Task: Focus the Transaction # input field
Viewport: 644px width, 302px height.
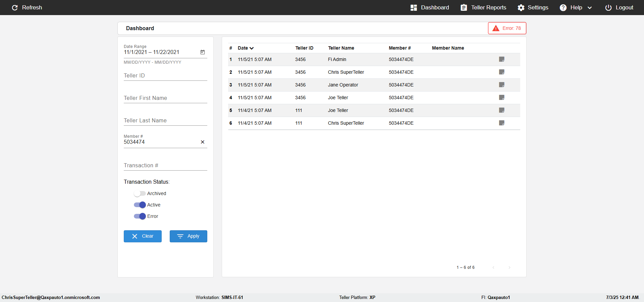Action: point(165,165)
